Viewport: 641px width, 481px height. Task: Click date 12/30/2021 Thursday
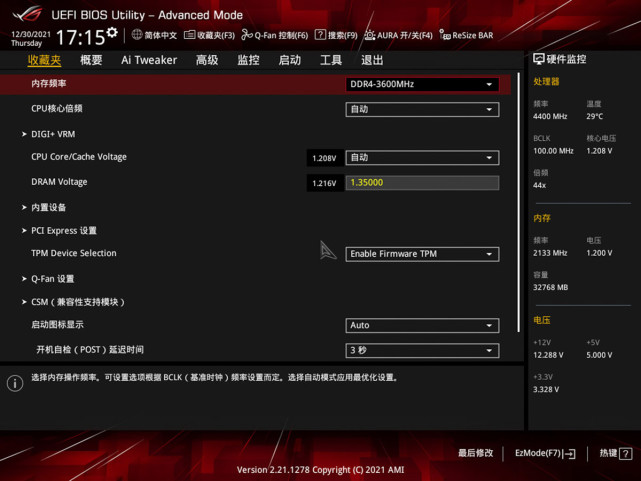(x=31, y=39)
